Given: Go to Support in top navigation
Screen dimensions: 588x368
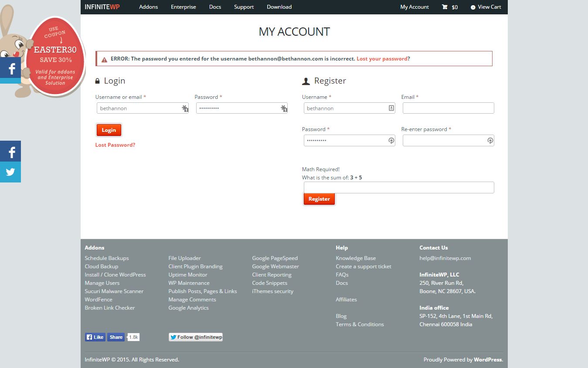Looking at the screenshot, I should (244, 7).
